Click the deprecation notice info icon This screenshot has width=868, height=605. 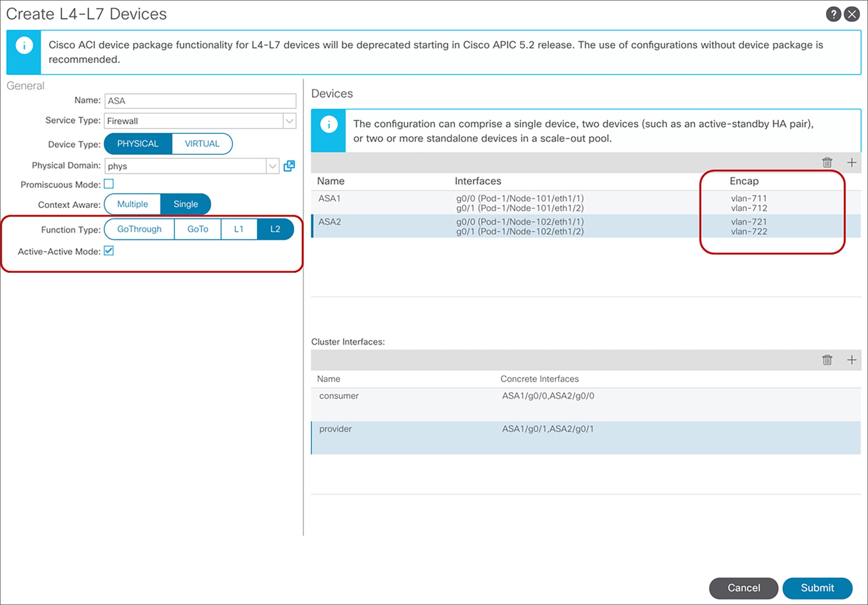coord(24,45)
